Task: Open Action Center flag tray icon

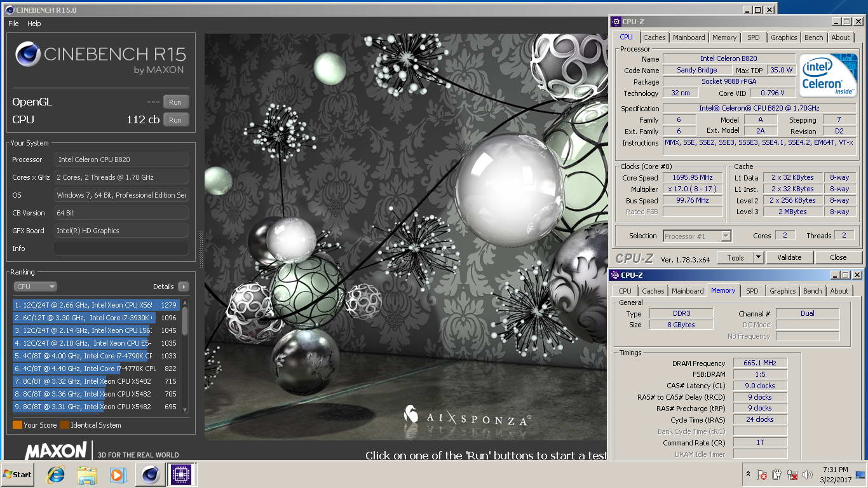Action: point(762,475)
